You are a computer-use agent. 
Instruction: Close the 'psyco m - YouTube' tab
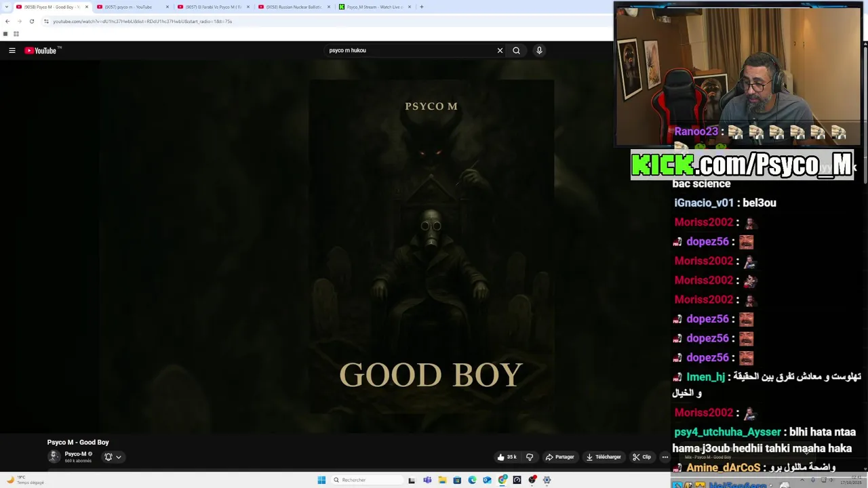[x=167, y=7]
